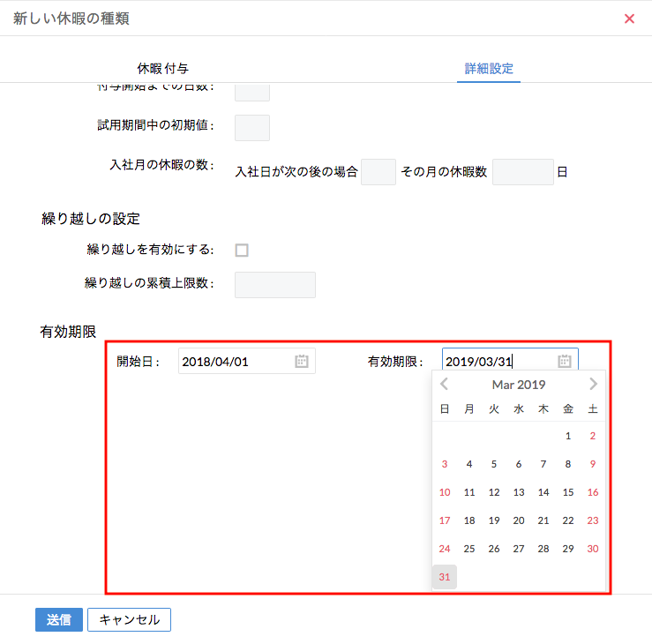Open calendar icon in 有効期限 date field
Viewport: 652px width, 644px height.
[565, 361]
